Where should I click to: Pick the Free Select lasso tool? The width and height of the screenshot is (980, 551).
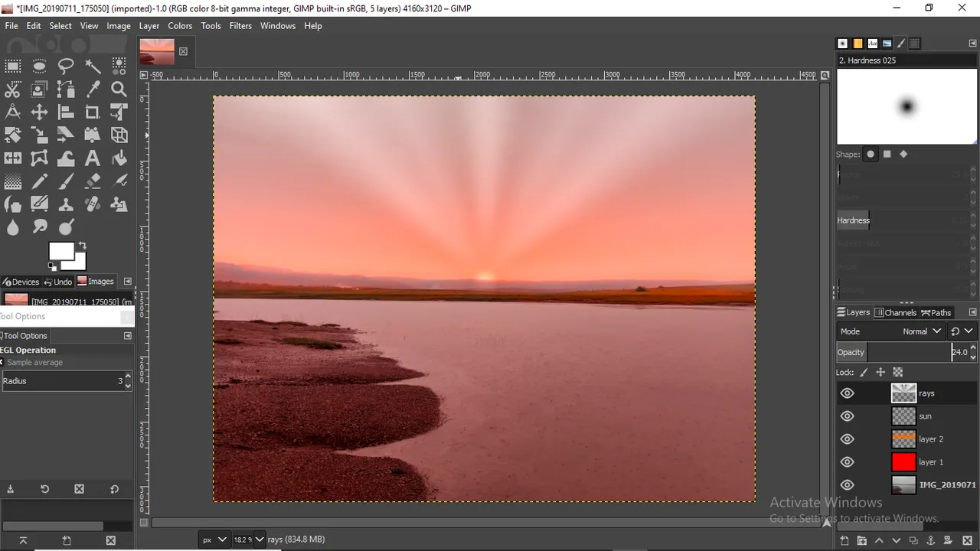pyautogui.click(x=66, y=66)
